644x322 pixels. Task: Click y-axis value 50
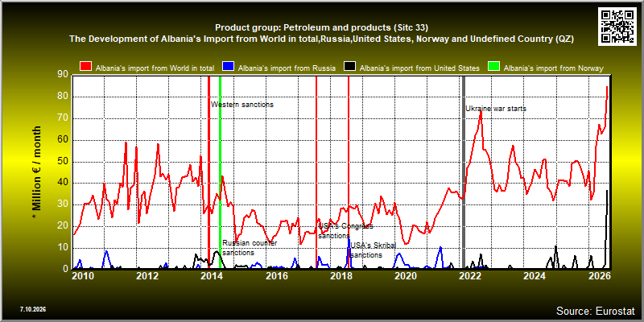[64, 162]
